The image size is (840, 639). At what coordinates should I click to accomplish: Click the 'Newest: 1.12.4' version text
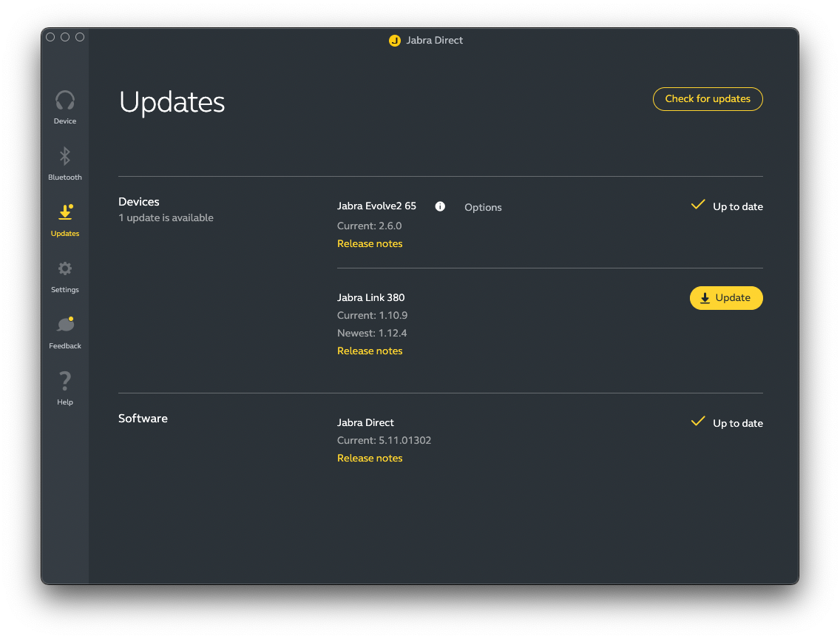[x=372, y=333]
